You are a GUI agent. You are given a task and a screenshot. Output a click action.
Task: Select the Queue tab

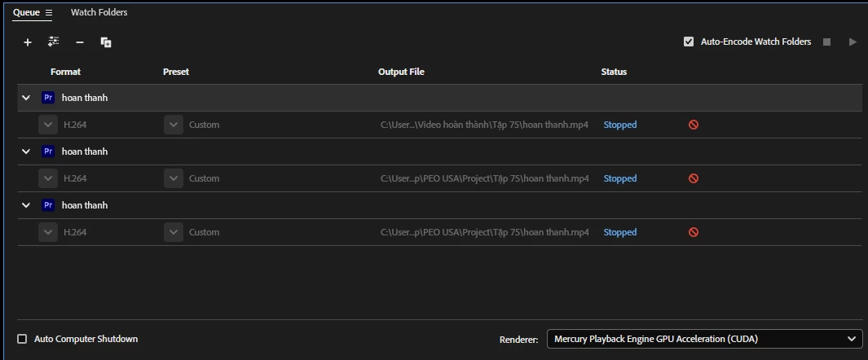point(26,12)
